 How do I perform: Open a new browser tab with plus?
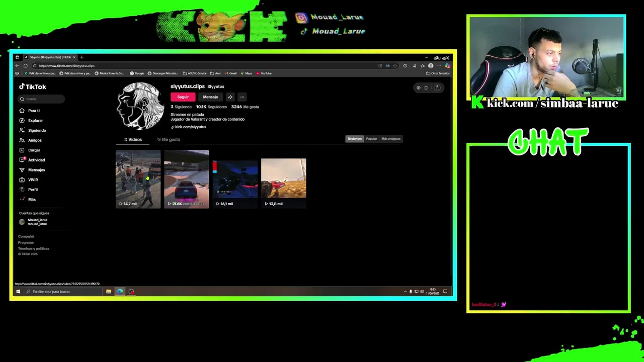point(82,57)
